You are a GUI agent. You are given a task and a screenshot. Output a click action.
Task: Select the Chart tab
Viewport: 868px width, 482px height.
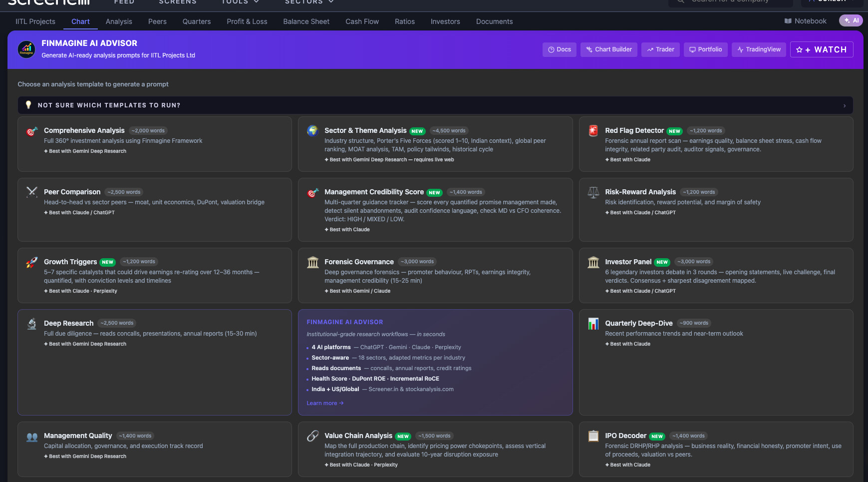80,21
